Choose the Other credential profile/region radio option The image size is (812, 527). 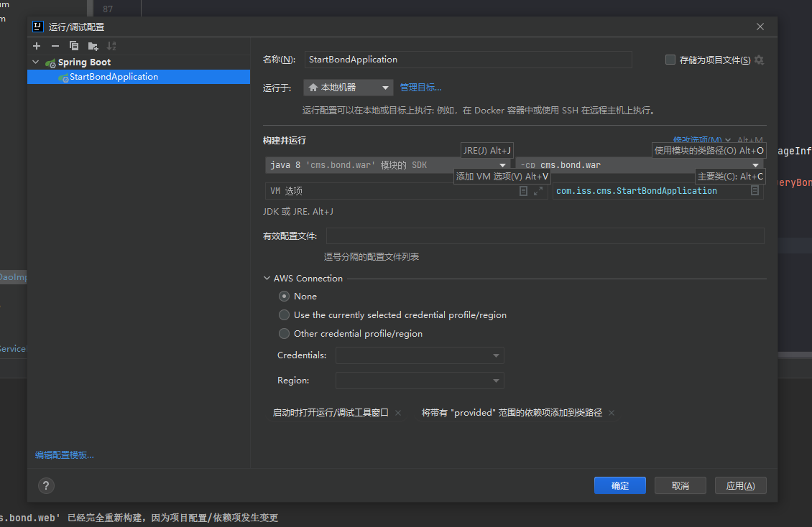(x=284, y=333)
